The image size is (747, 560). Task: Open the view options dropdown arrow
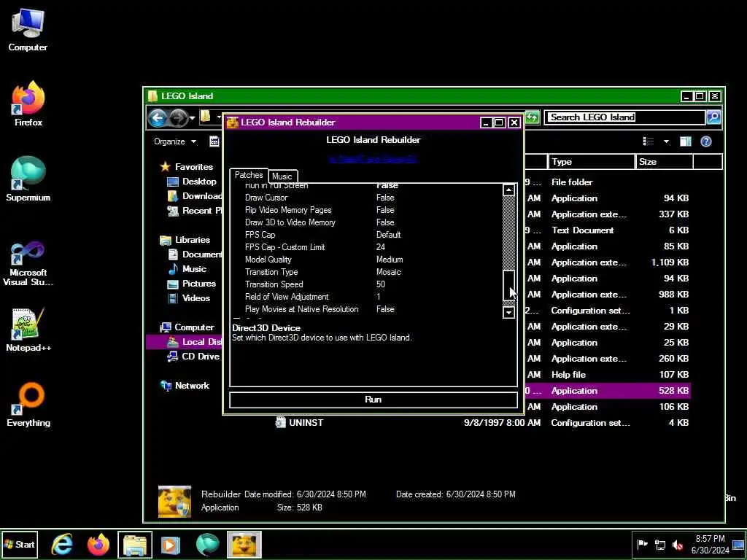666,141
